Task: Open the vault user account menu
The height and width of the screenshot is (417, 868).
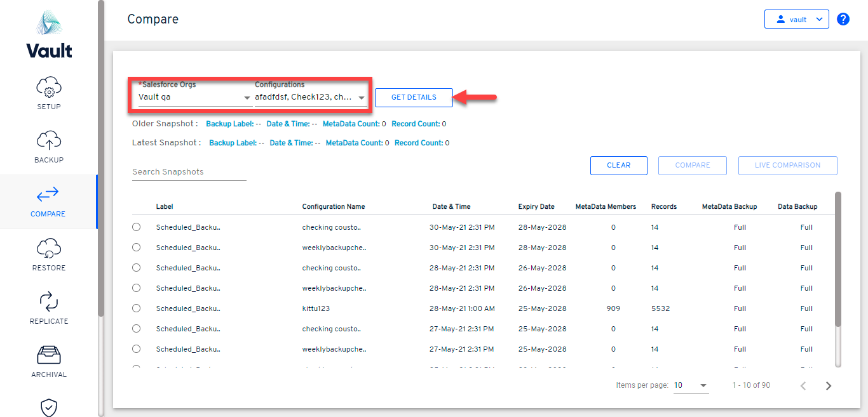Action: (796, 20)
